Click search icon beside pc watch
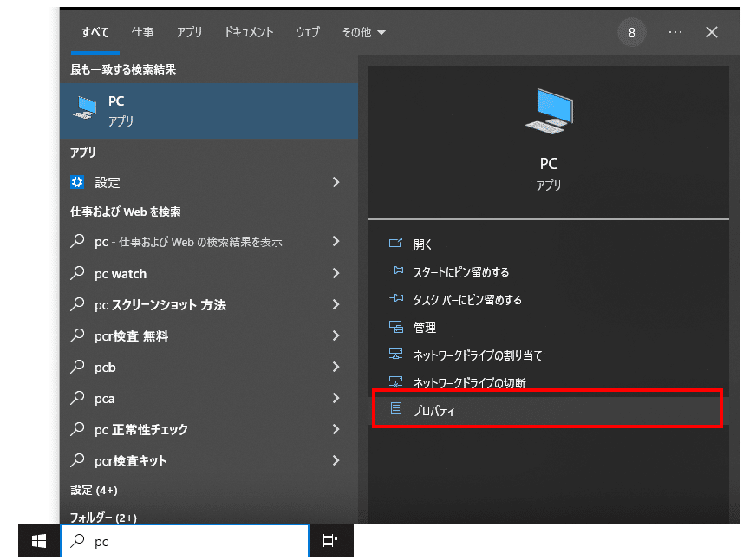The height and width of the screenshot is (560, 743). click(x=77, y=273)
